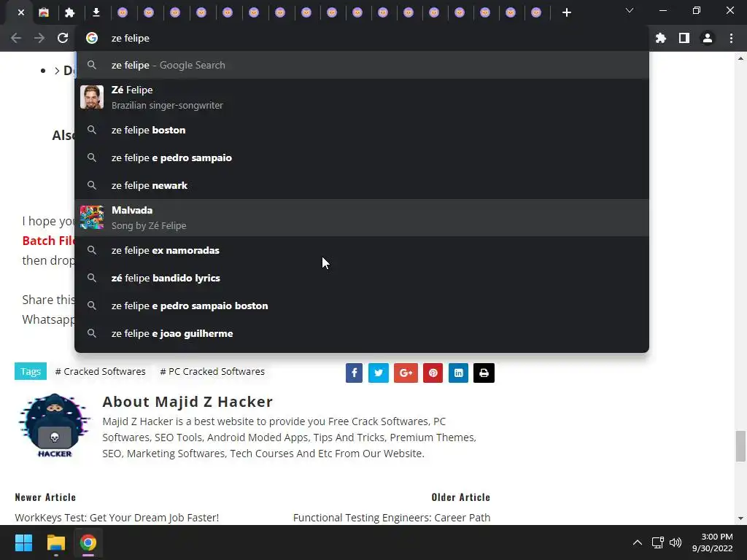Reload the page with the refresh icon

click(63, 38)
